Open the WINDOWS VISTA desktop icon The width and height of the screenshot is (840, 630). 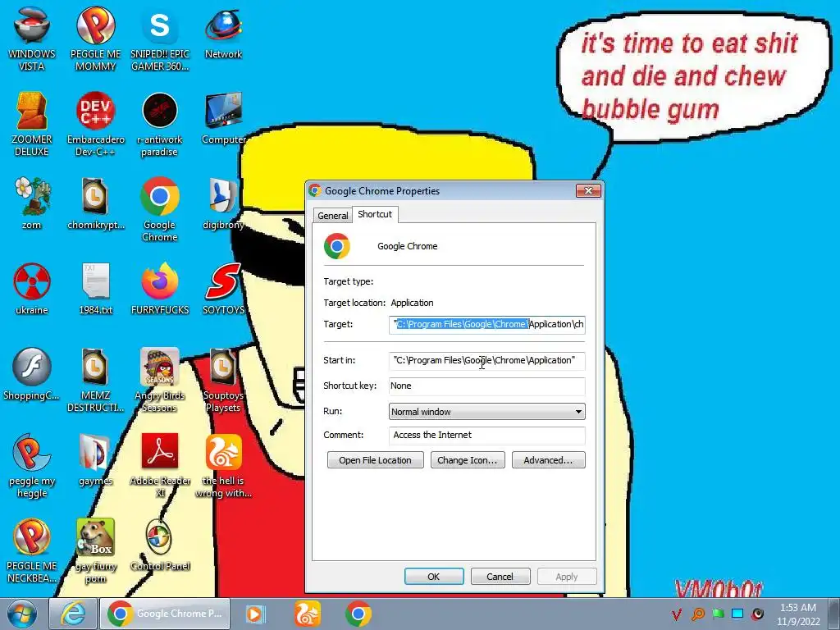pos(32,39)
